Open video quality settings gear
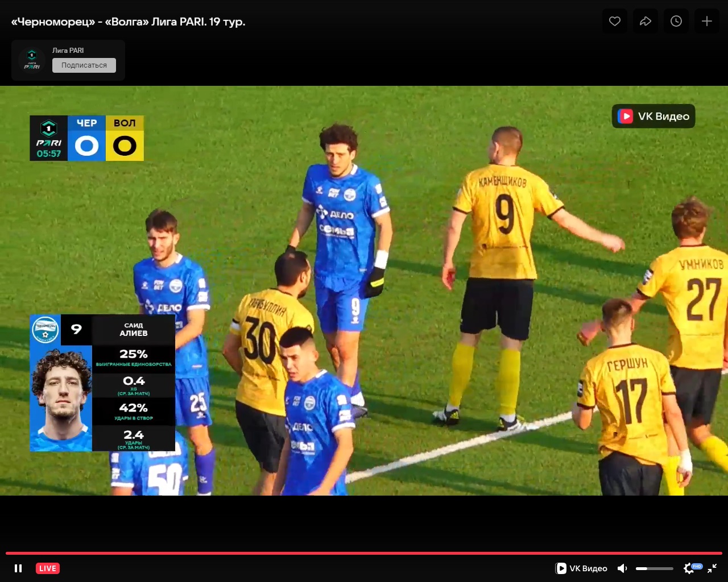Viewport: 728px width, 582px height. click(689, 568)
